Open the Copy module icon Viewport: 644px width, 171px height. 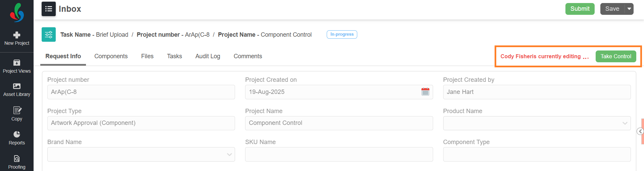(x=17, y=110)
